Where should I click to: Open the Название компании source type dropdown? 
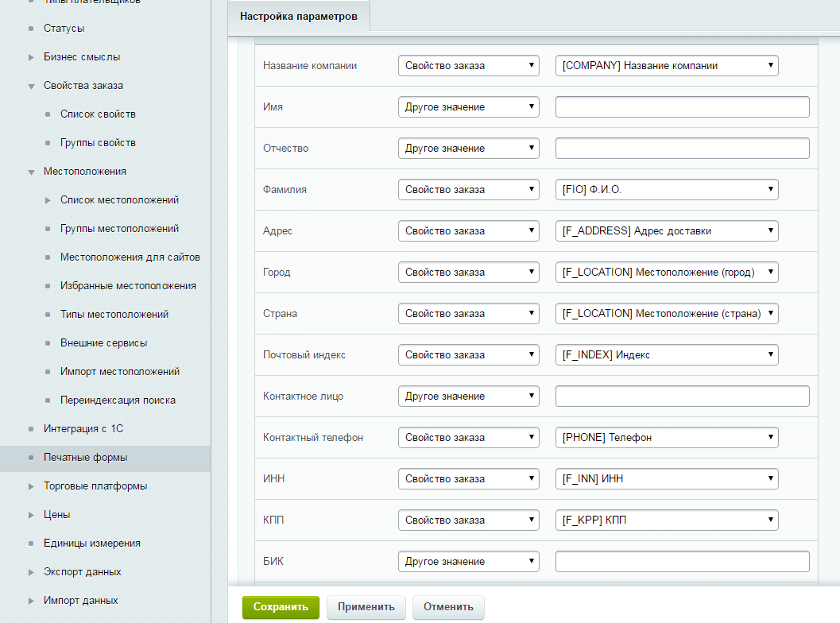468,66
